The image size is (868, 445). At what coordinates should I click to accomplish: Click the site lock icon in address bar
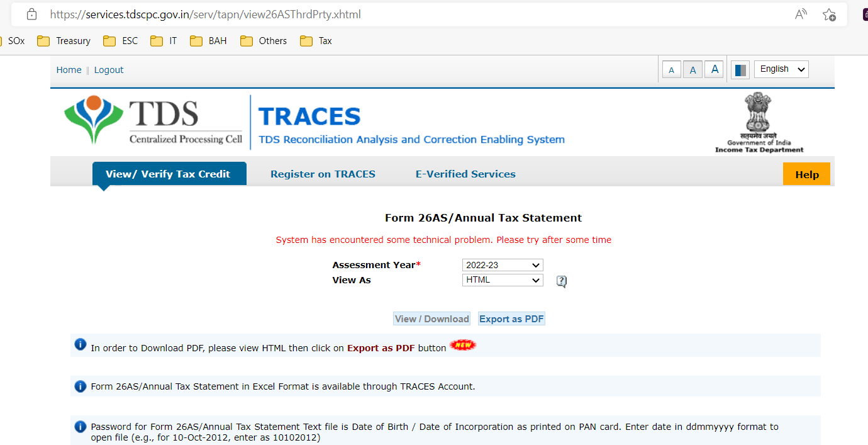[32, 14]
